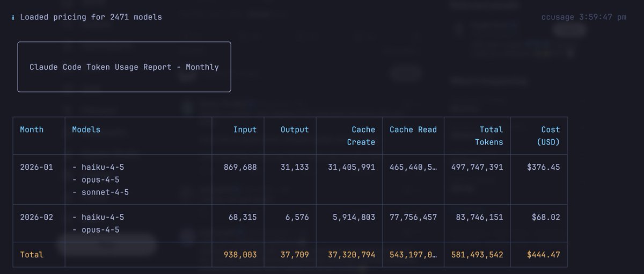
Task: Click the Output column header
Action: (295, 129)
